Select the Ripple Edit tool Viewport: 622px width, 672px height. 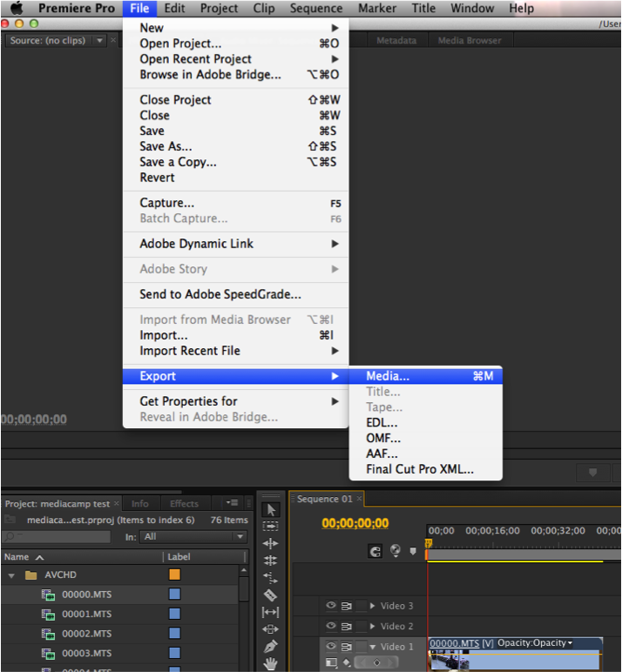271,544
